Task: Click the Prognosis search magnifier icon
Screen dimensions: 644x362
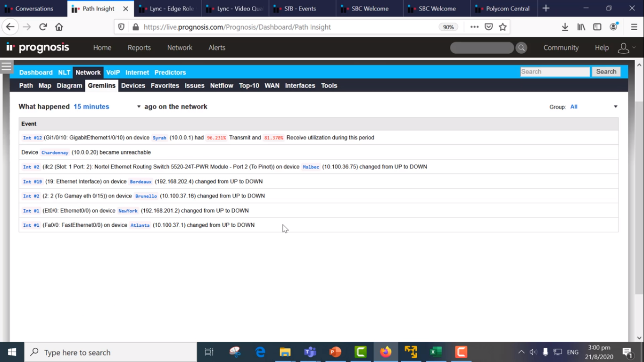Action: point(521,48)
